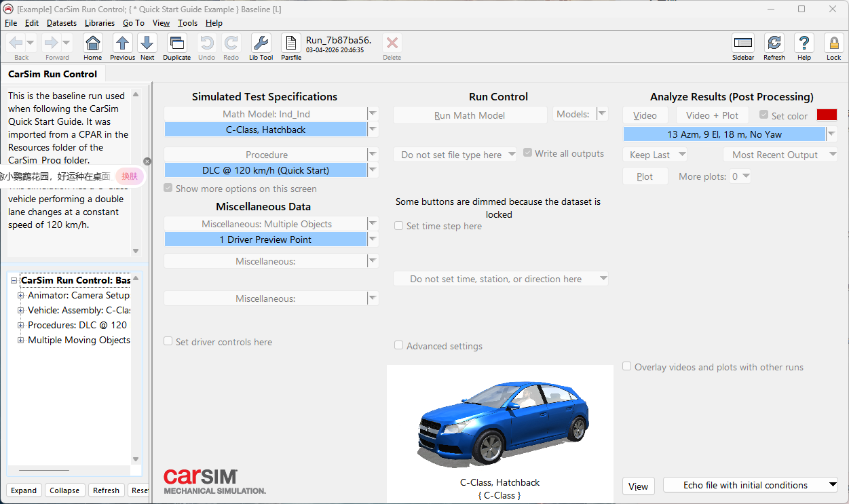Click the Home toolbar icon

tap(93, 44)
